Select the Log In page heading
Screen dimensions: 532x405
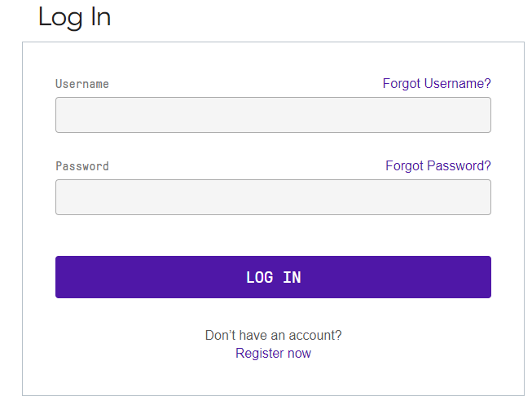[74, 17]
